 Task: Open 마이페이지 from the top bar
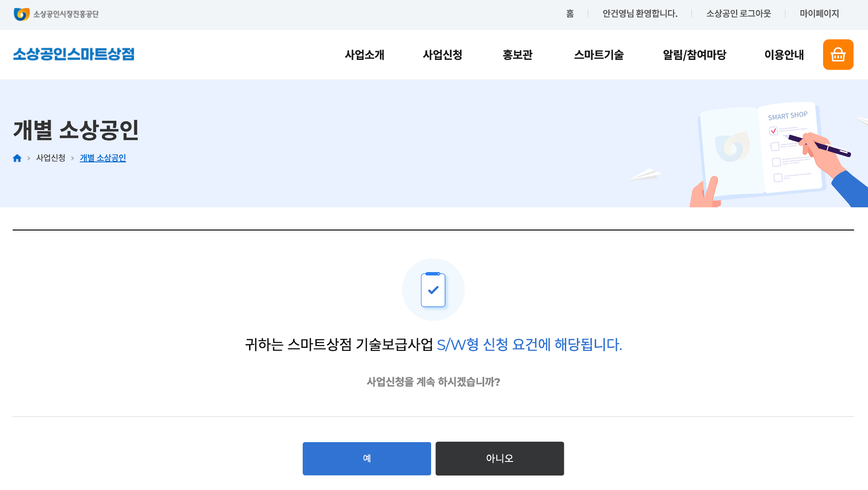tap(819, 14)
